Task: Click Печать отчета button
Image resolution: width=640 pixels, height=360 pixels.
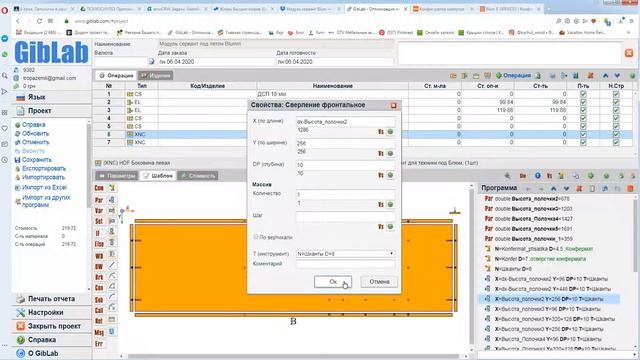Action: click(x=51, y=299)
